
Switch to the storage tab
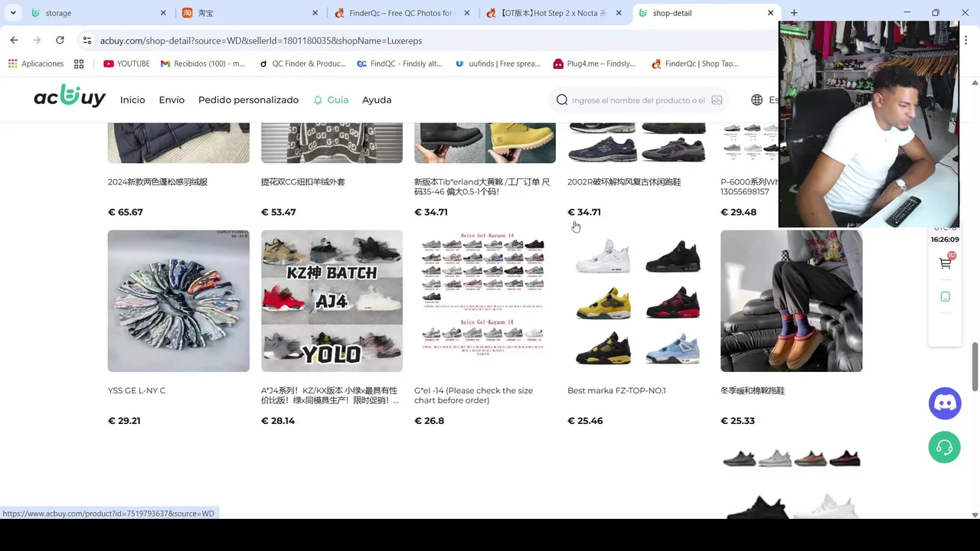coord(98,13)
